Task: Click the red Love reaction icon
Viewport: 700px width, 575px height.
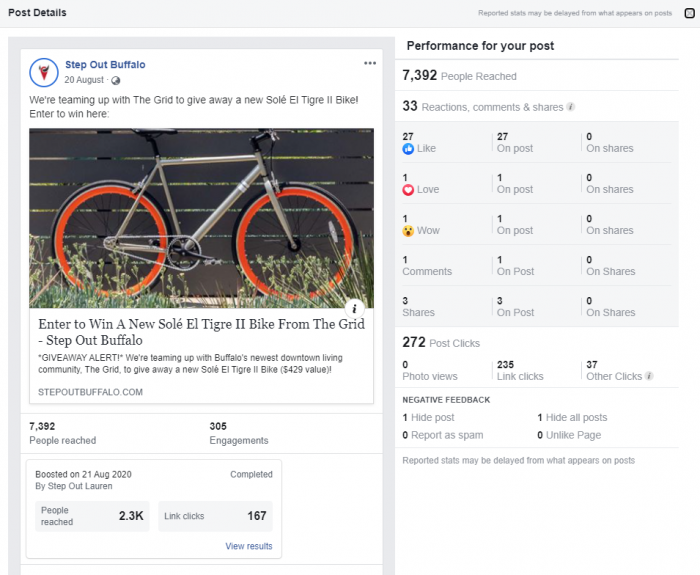Action: click(x=408, y=190)
